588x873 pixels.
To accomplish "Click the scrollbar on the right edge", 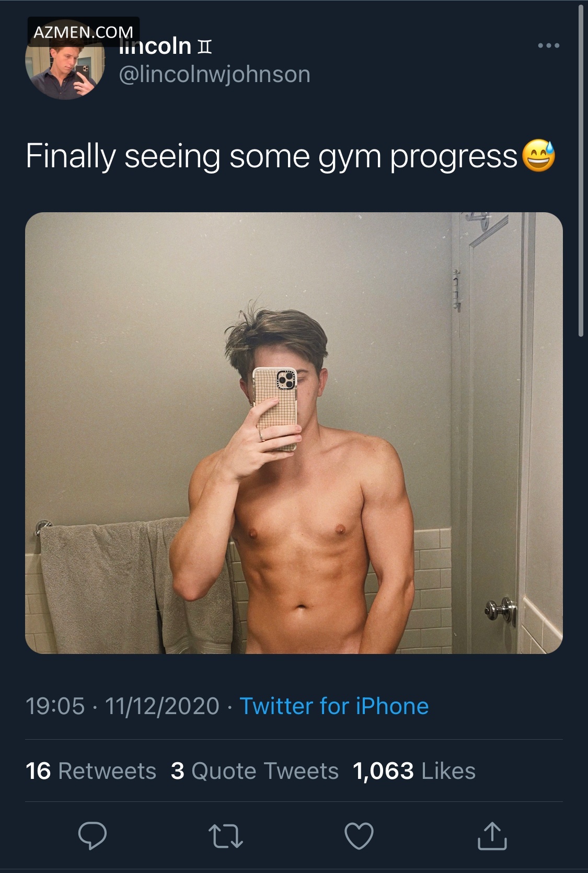I will (x=581, y=167).
